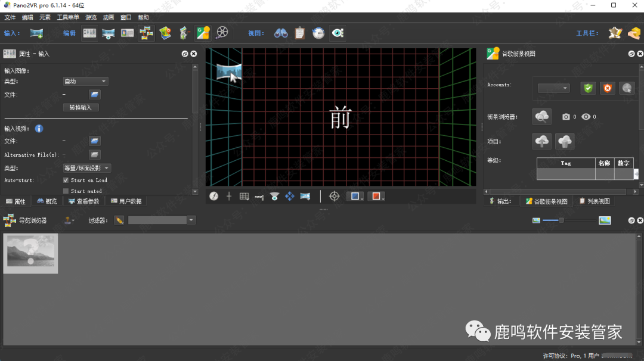Enable the Start muted checkbox
The width and height of the screenshot is (644, 361).
[x=66, y=191]
